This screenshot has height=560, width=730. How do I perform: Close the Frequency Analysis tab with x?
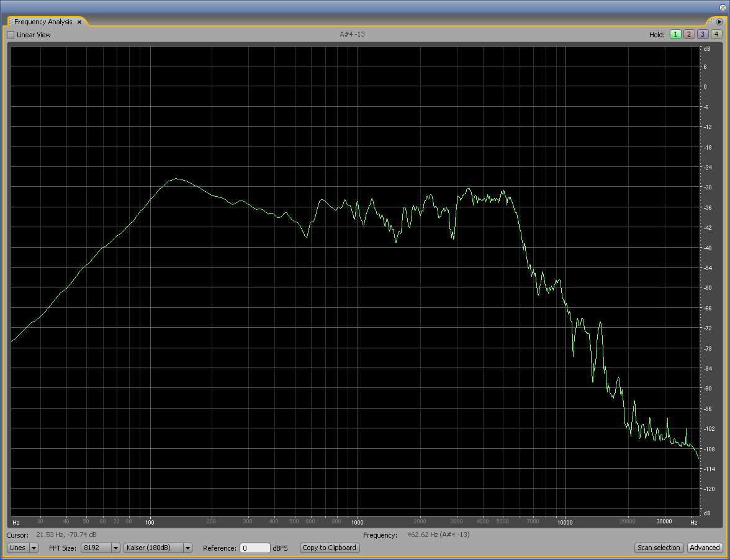click(79, 22)
